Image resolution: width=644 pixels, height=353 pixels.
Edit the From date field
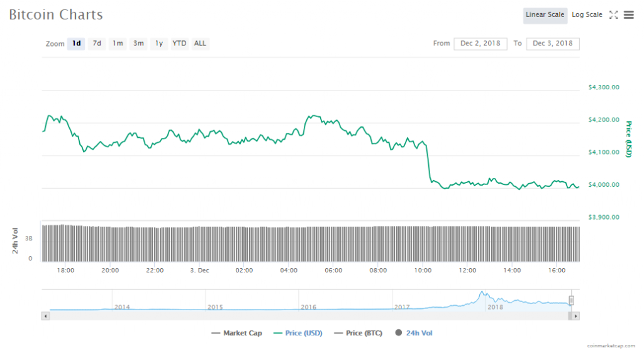480,43
